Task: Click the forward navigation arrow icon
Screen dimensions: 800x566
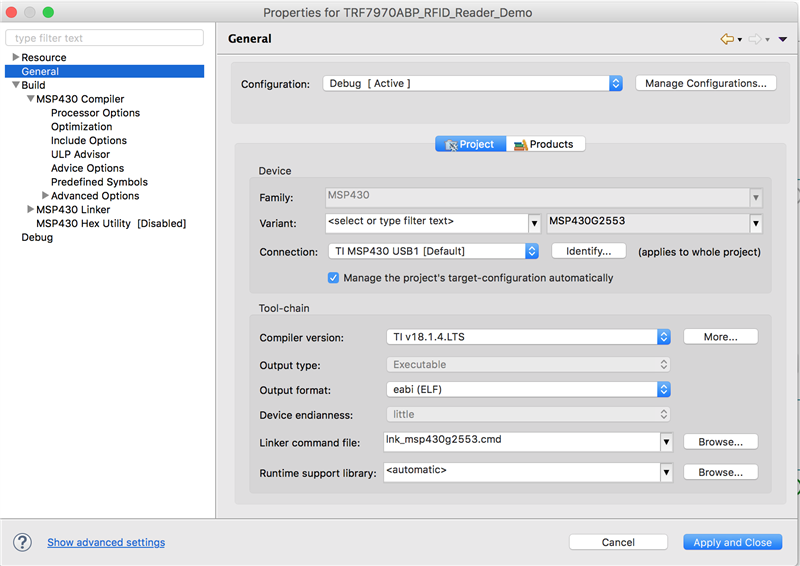Action: 755,39
